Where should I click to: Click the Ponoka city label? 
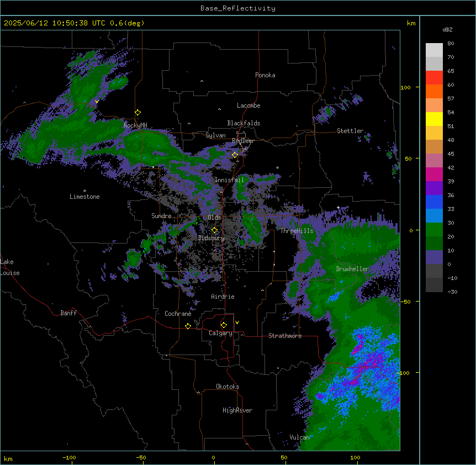(x=265, y=75)
